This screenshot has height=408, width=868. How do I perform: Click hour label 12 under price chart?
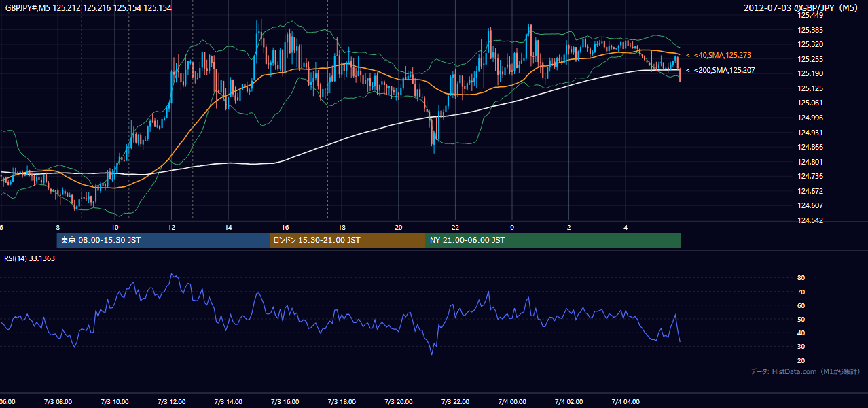click(172, 228)
